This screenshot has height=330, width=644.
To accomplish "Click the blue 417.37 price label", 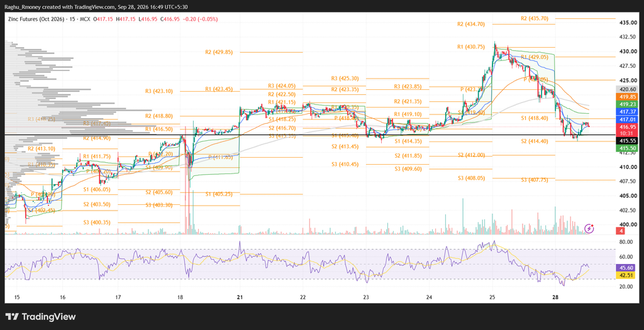I will (x=628, y=112).
